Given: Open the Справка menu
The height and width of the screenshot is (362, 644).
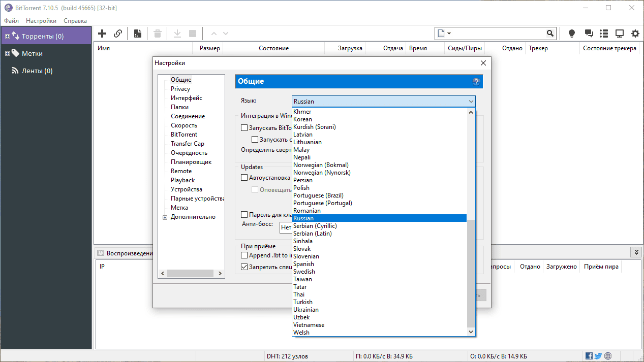Looking at the screenshot, I should [75, 21].
